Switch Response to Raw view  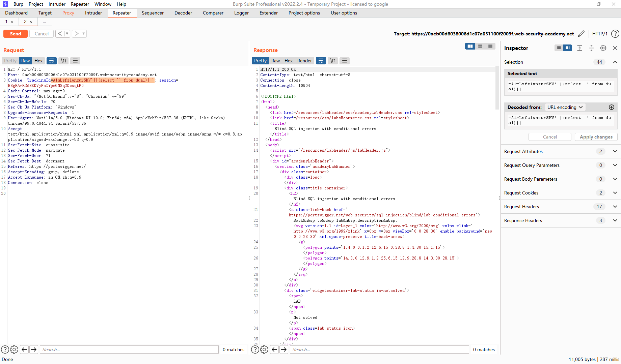(x=275, y=61)
